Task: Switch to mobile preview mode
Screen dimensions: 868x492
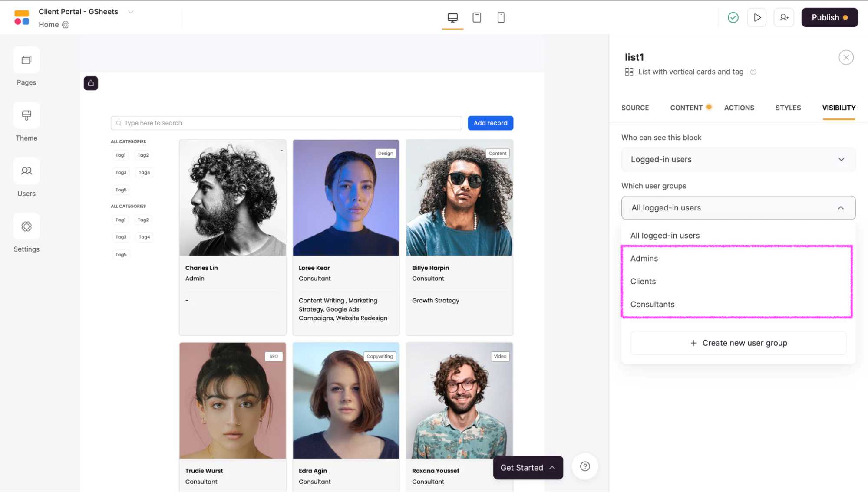Action: (x=501, y=17)
